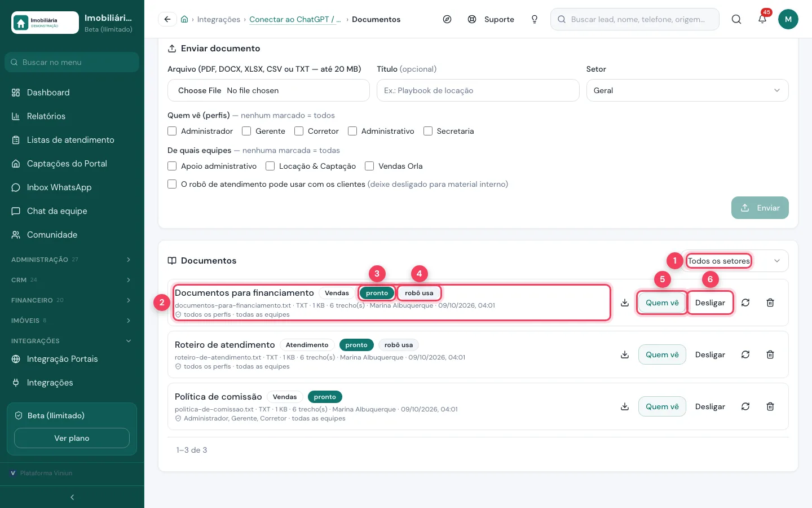
Task: Open Dashboard in sidebar
Action: (x=72, y=93)
